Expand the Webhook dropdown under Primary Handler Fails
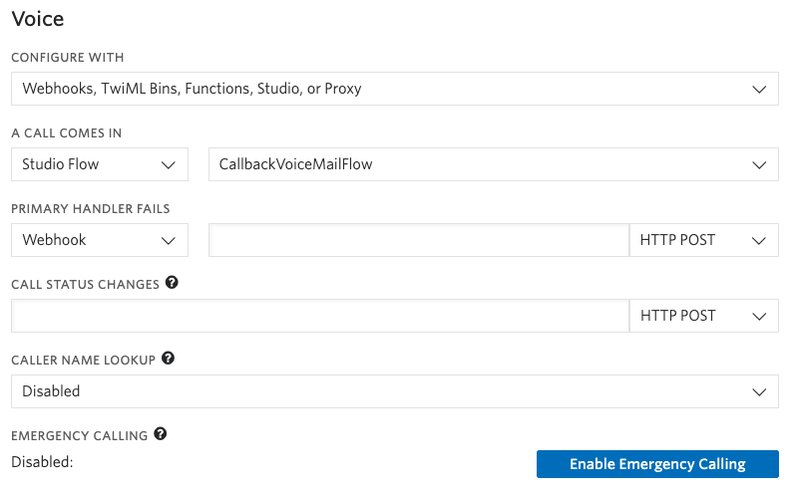800x493 pixels. (100, 240)
